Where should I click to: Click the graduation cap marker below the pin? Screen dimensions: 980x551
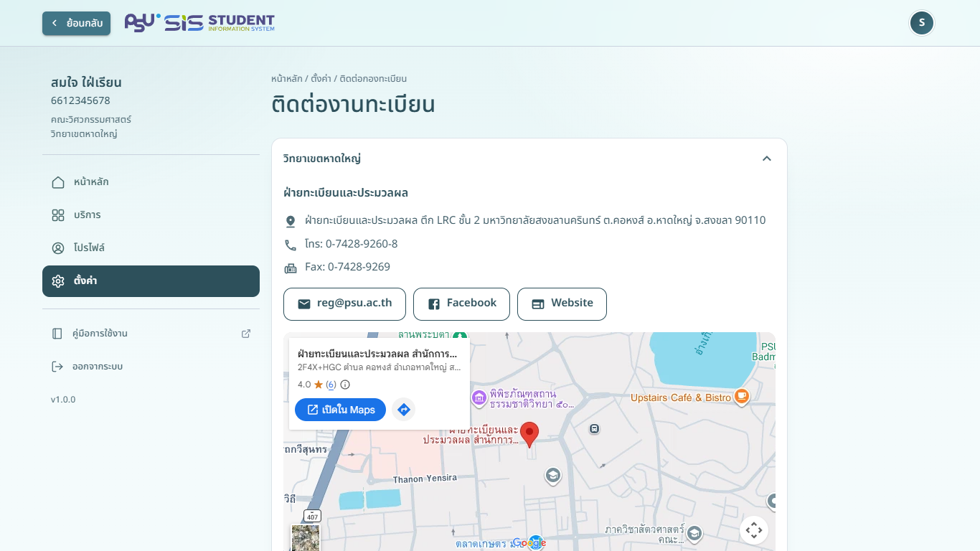(552, 476)
